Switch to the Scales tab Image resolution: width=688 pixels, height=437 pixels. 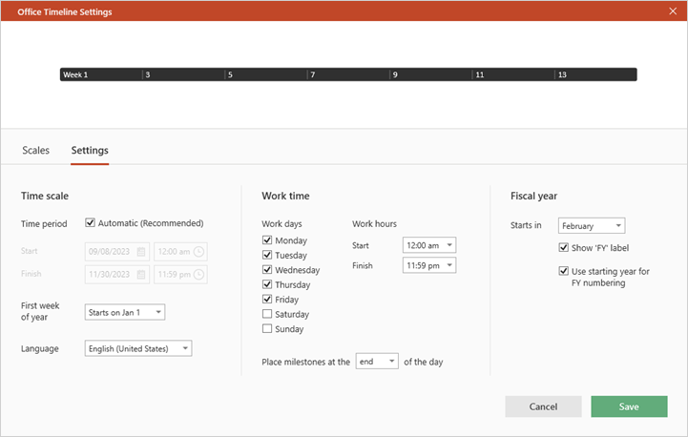(36, 150)
